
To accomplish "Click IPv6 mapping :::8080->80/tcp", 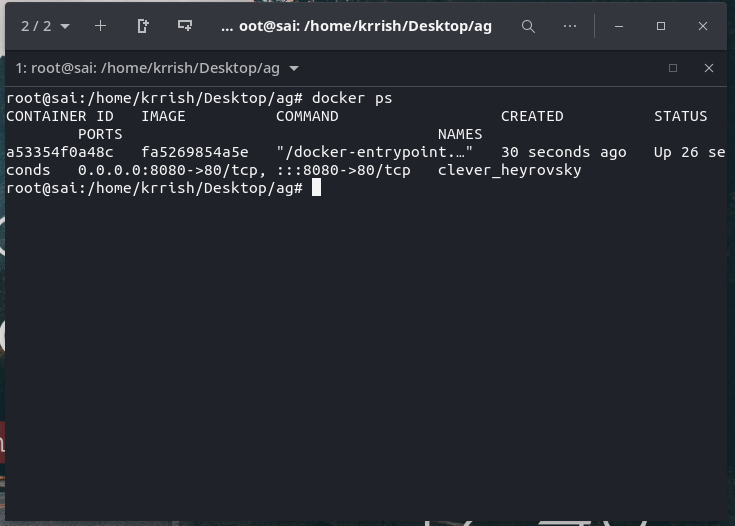I will click(343, 170).
